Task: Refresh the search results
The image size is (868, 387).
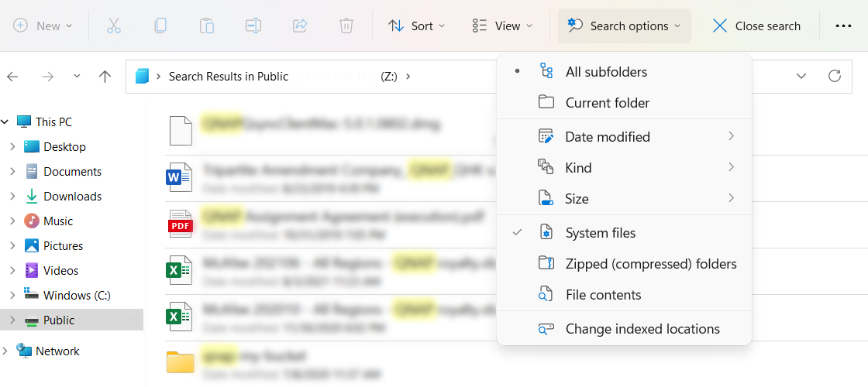Action: pyautogui.click(x=835, y=76)
